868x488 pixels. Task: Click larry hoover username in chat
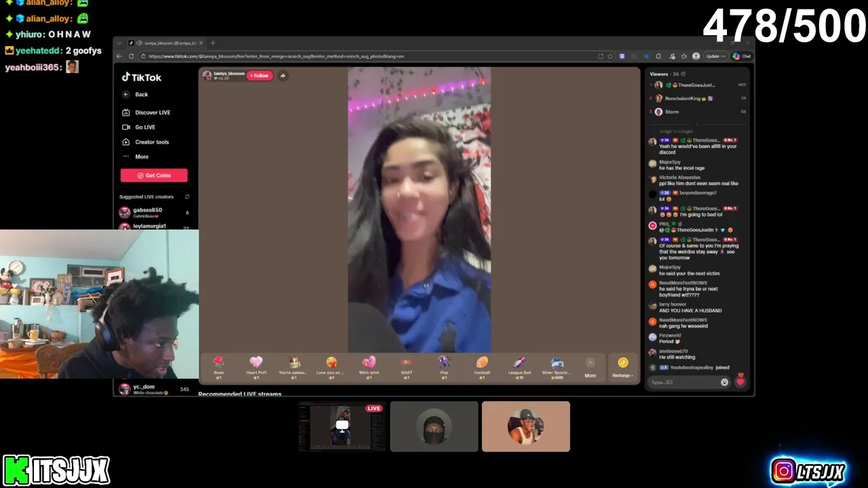(x=673, y=304)
